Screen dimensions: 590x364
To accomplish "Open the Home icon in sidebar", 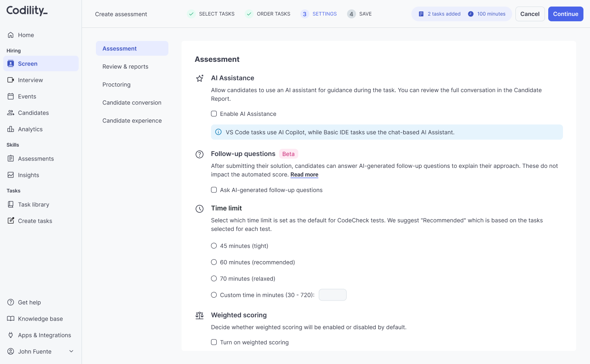I will (x=11, y=35).
